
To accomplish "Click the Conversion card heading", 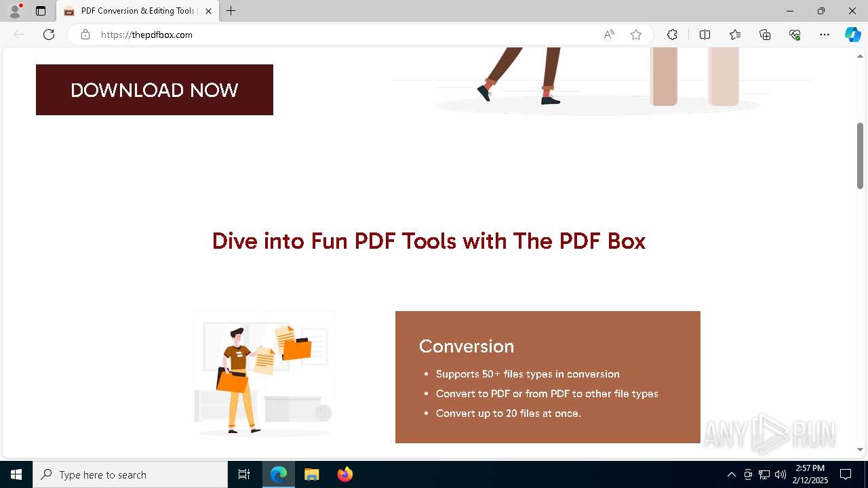I will (467, 346).
